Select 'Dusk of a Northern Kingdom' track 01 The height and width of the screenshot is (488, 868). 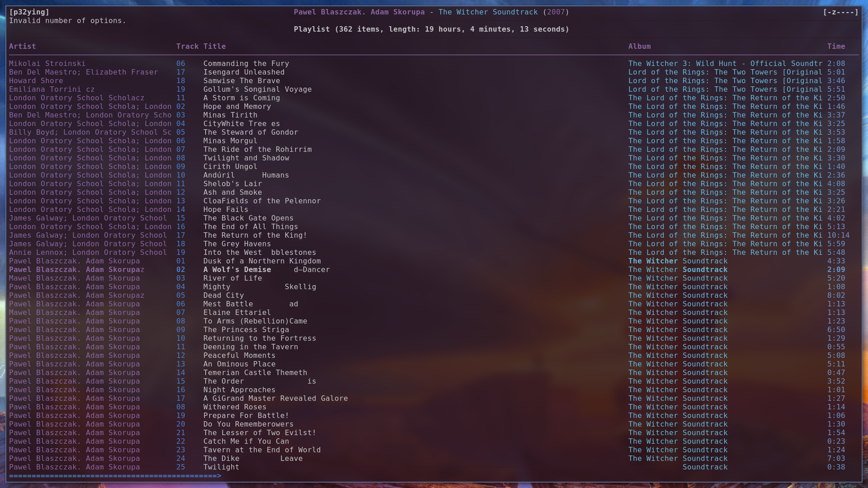click(262, 261)
